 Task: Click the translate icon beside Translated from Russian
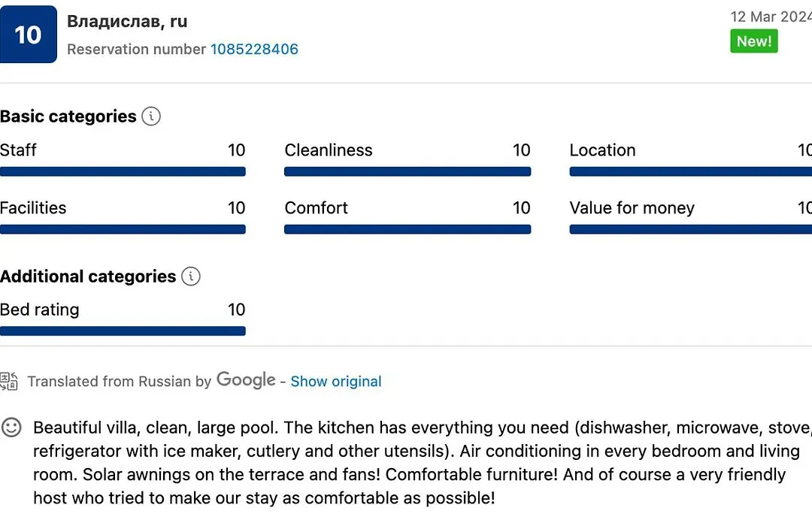point(9,381)
